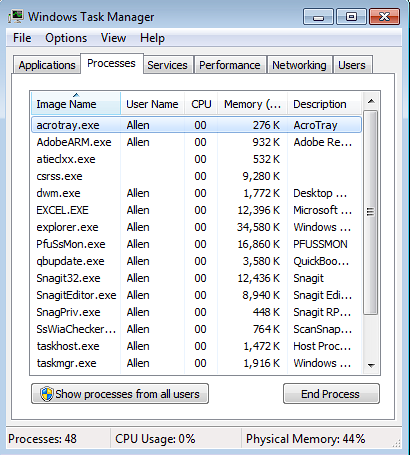Switch to the Performance tab

point(230,65)
